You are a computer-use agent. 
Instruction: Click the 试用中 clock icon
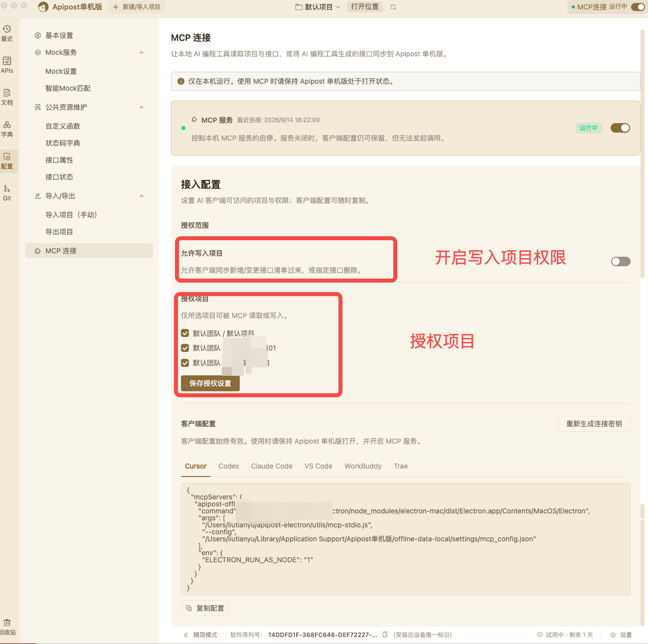540,635
